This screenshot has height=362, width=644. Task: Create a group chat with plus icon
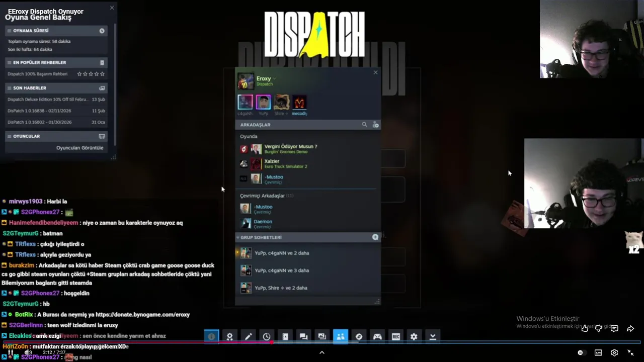click(375, 237)
